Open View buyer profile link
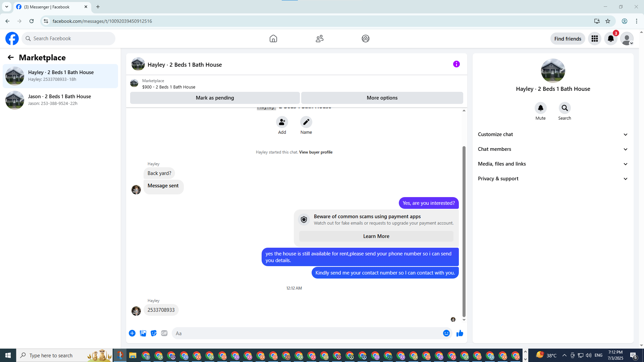The width and height of the screenshot is (644, 362). click(x=316, y=152)
